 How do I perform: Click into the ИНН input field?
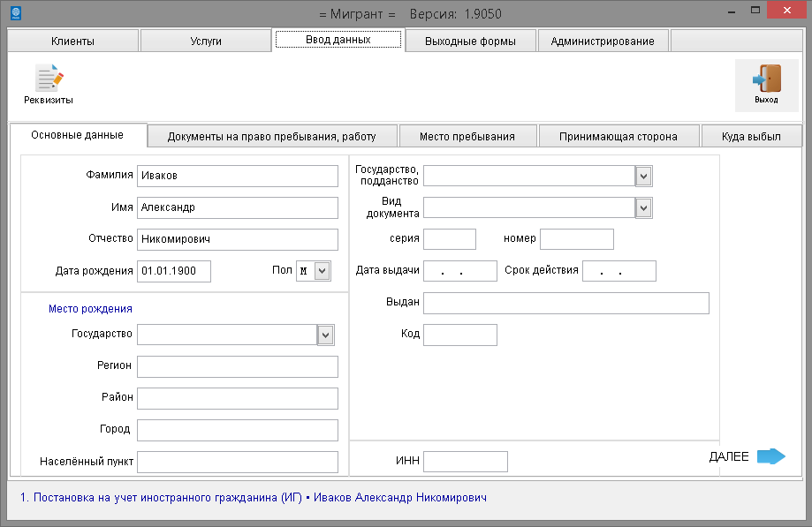[465, 462]
